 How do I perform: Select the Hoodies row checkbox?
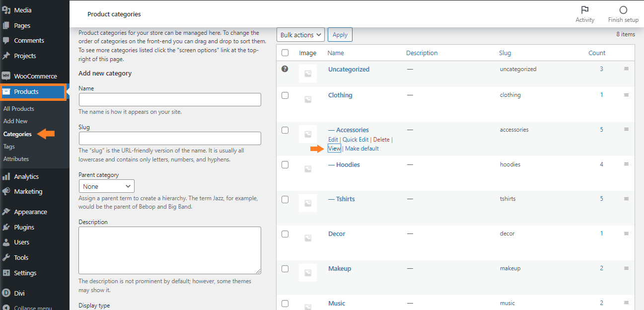pos(285,165)
